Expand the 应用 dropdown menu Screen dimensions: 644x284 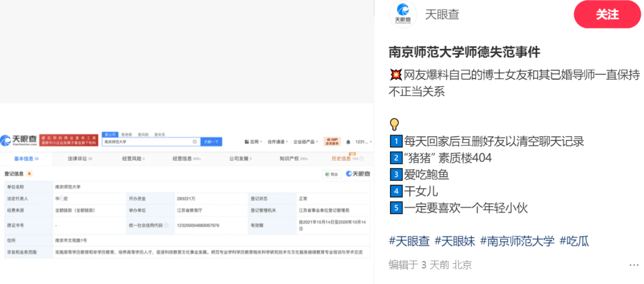tap(253, 142)
